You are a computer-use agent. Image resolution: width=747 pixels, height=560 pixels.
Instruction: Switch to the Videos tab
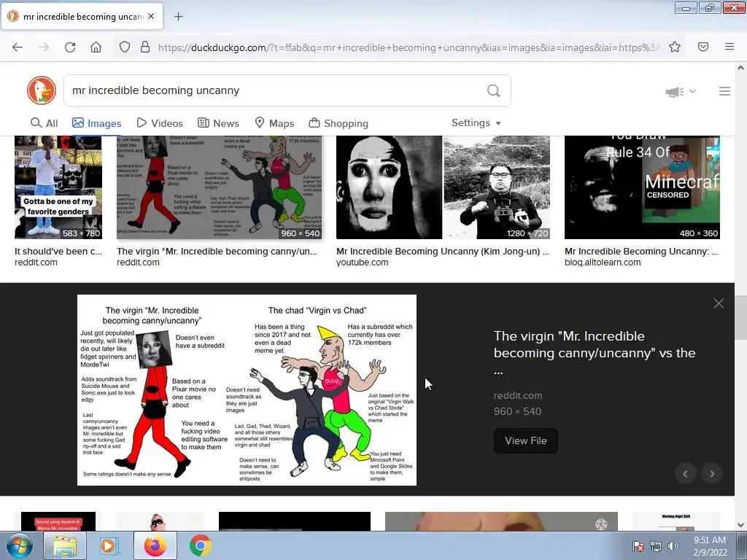click(160, 123)
